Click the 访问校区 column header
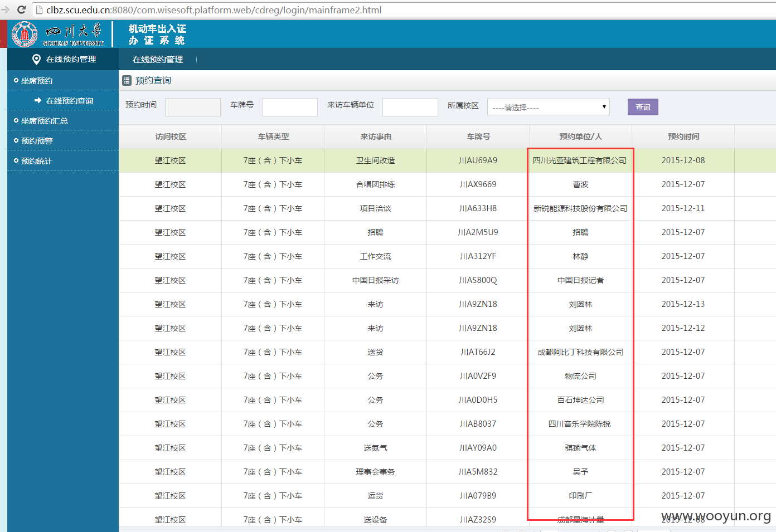Image resolution: width=776 pixels, height=532 pixels. click(171, 136)
